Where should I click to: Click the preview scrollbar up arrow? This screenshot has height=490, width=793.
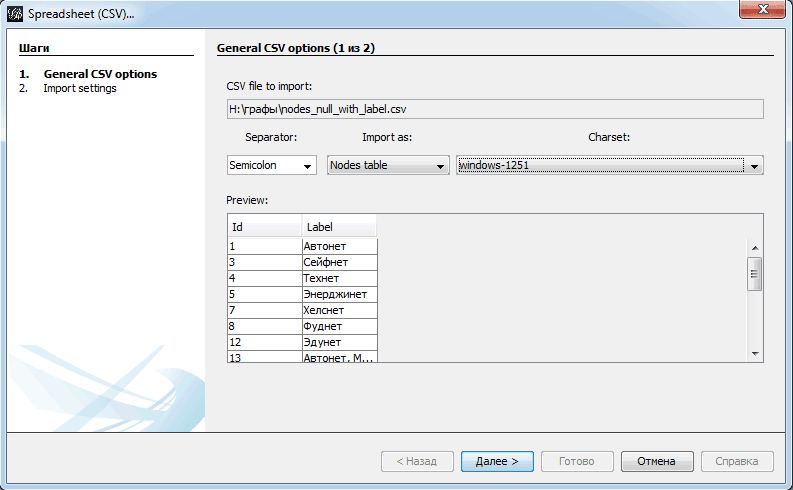pyautogui.click(x=755, y=248)
